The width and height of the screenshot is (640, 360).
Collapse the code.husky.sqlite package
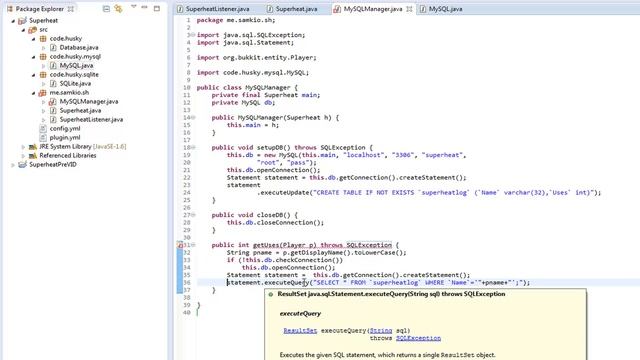click(33, 75)
